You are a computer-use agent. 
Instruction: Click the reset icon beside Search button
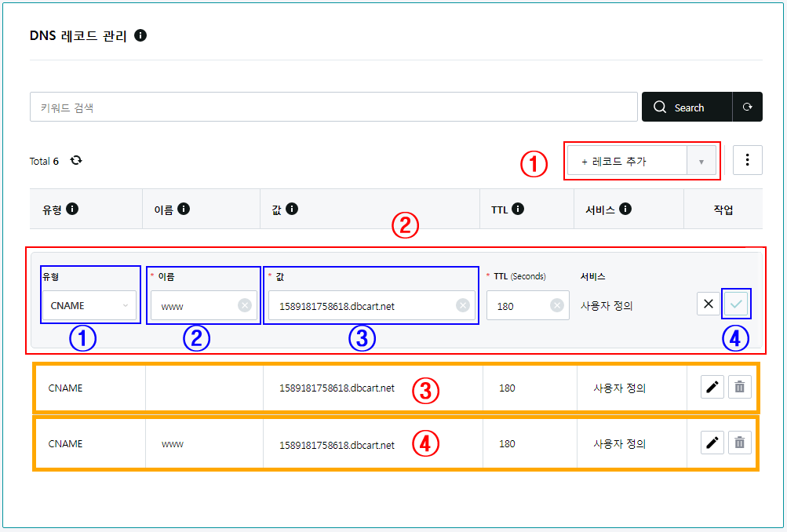[x=747, y=107]
